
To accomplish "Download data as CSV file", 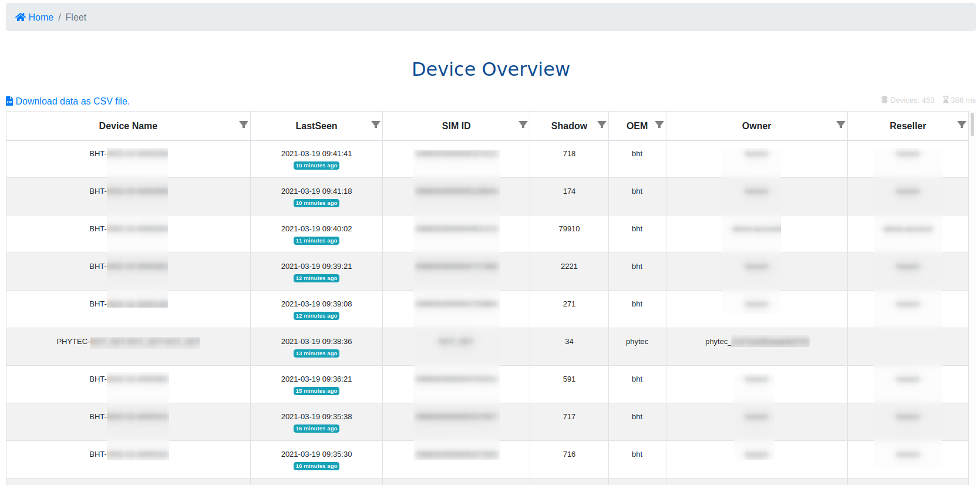I will pyautogui.click(x=72, y=102).
